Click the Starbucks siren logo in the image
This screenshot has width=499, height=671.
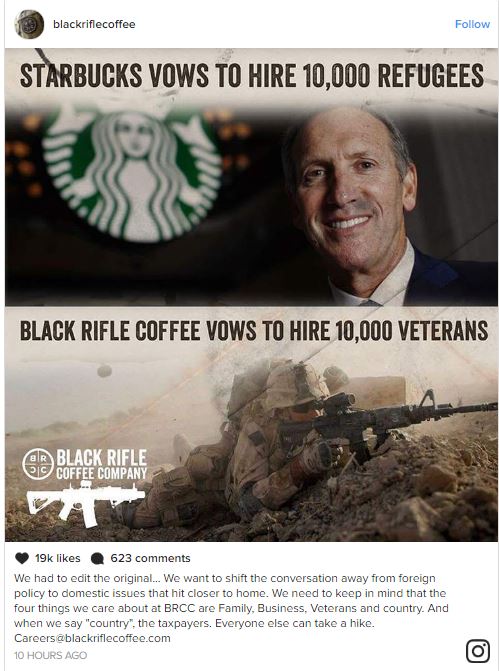(132, 175)
